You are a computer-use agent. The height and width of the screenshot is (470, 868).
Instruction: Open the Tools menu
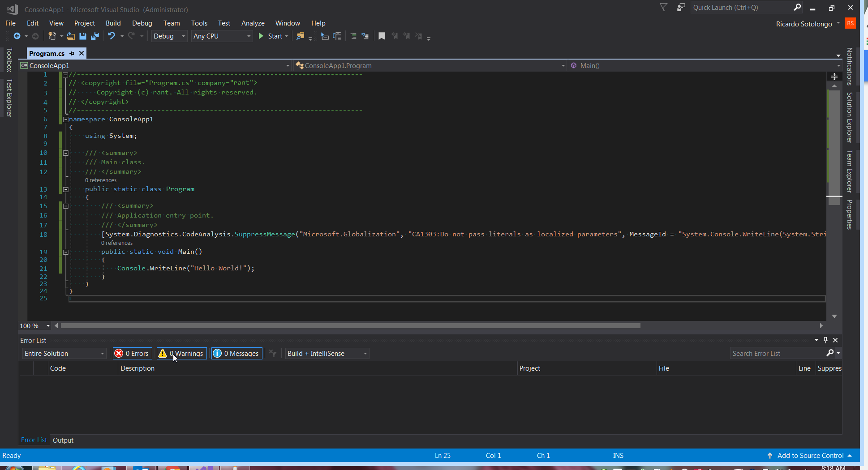point(199,23)
